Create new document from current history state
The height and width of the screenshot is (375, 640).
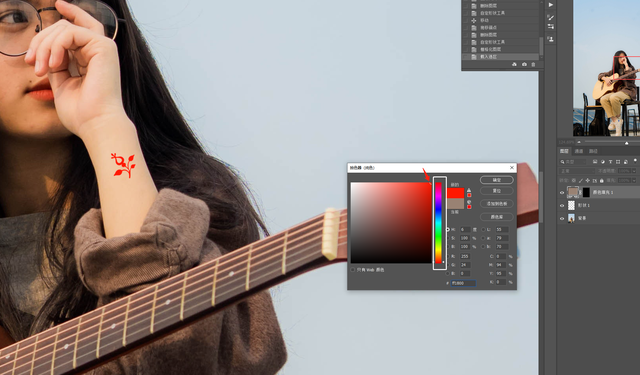click(x=514, y=64)
